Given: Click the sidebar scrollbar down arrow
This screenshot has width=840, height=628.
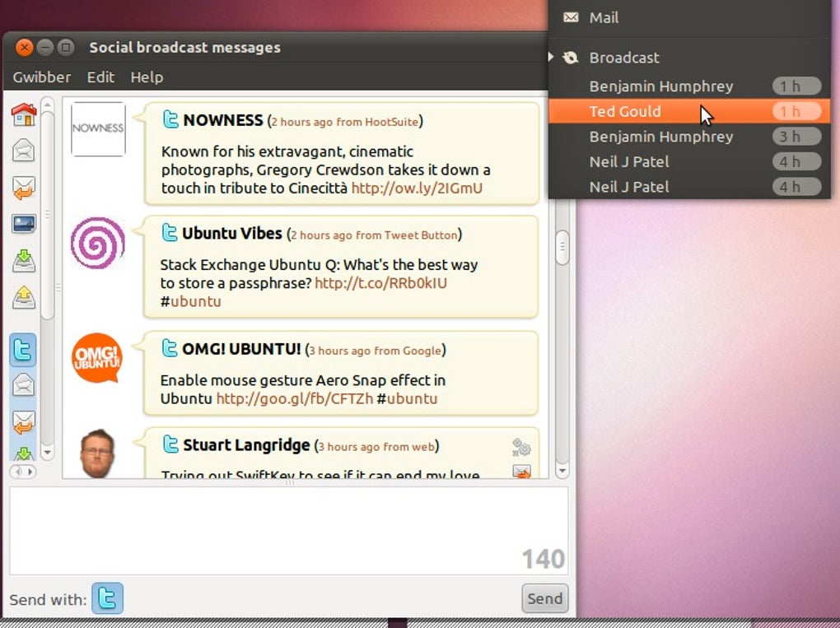Looking at the screenshot, I should click(x=47, y=453).
